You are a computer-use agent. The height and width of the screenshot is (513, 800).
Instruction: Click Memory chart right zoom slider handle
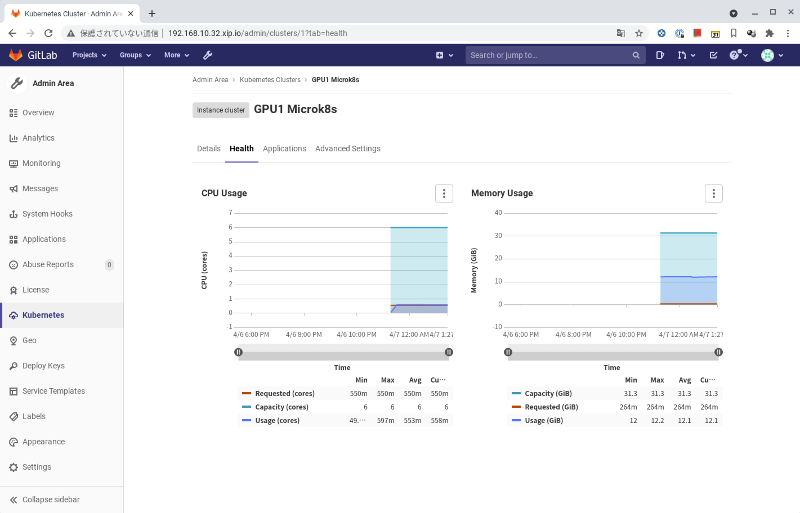pos(718,352)
